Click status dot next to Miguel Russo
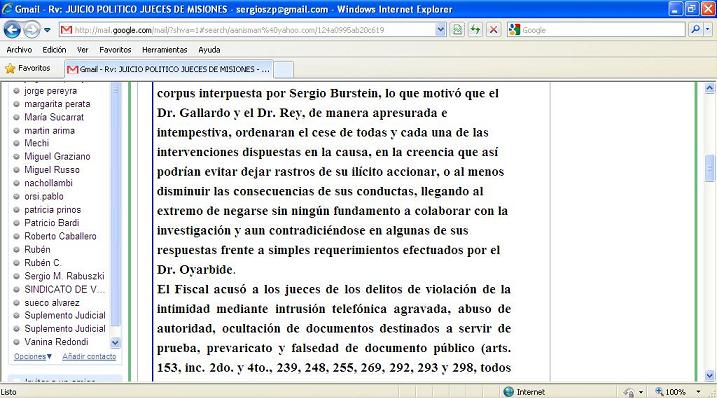Screen dimensions: 717x398 pos(16,170)
